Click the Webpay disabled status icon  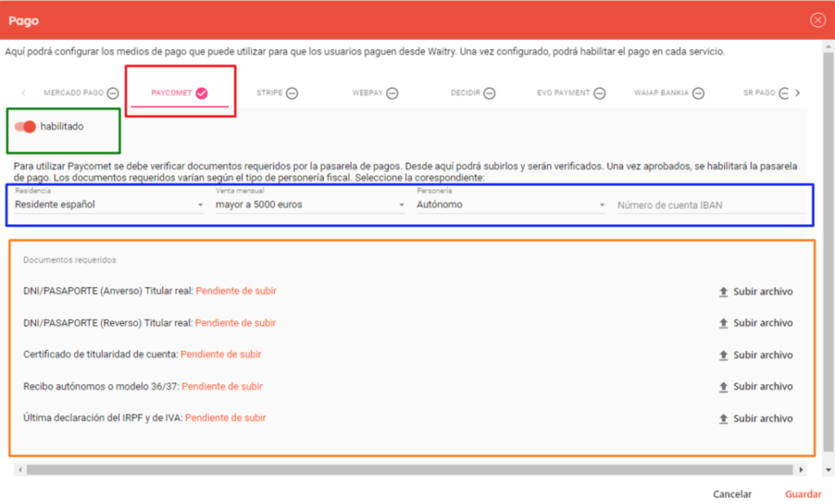pyautogui.click(x=392, y=93)
